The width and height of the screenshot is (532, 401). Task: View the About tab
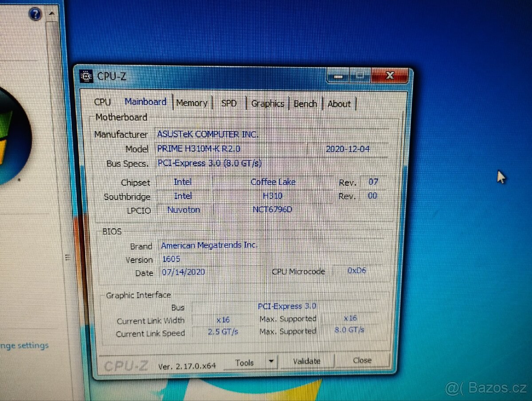339,104
